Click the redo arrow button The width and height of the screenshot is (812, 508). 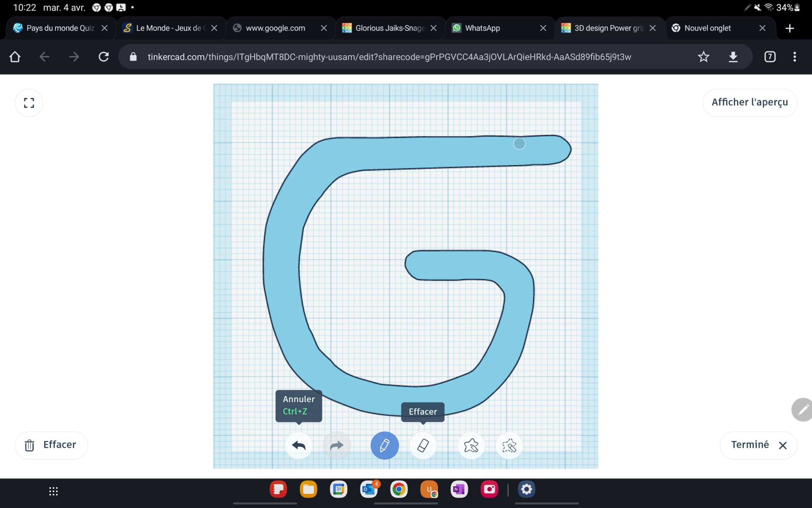336,445
